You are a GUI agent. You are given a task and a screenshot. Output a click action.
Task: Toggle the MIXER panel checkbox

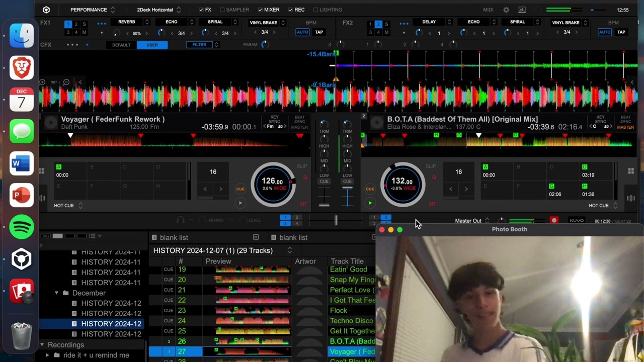260,10
